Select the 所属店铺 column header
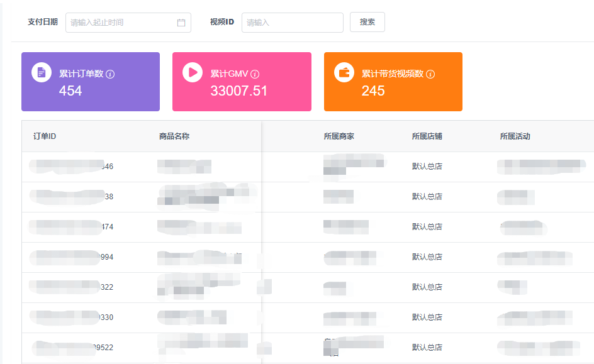 427,136
